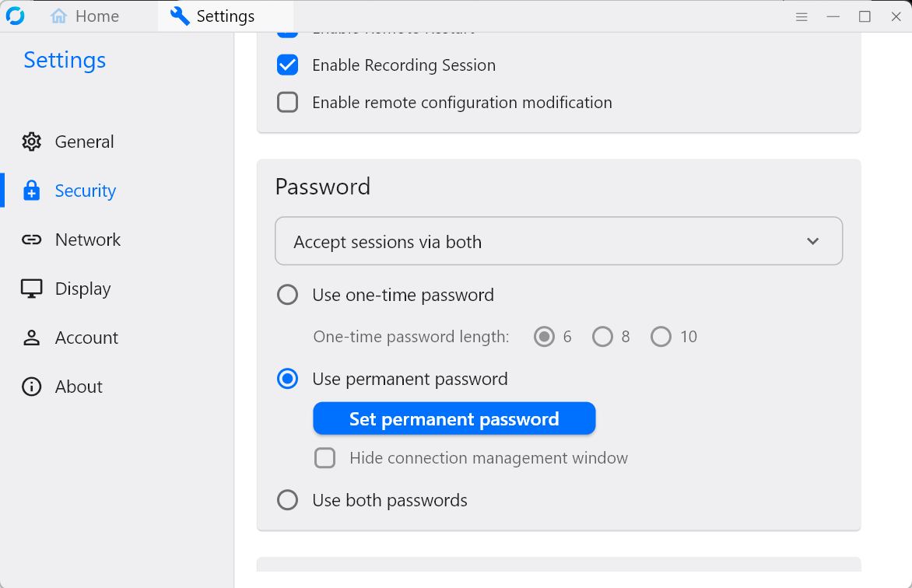Open the hamburger menu in the title bar

coord(802,16)
